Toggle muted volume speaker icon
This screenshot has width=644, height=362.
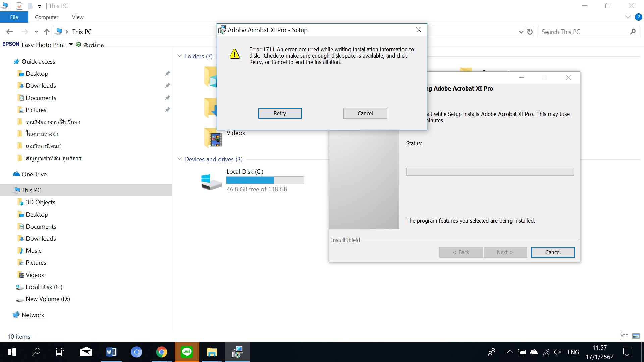point(558,352)
